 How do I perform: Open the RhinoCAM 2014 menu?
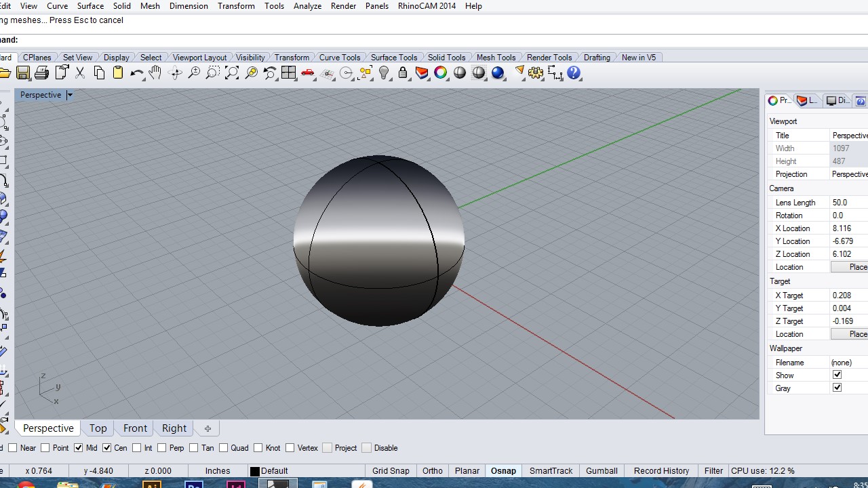(427, 6)
